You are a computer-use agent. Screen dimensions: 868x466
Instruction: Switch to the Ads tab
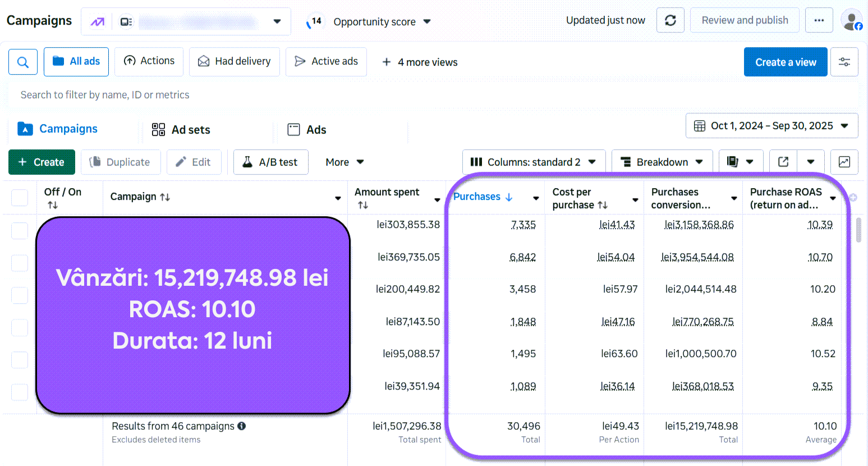[x=306, y=130]
